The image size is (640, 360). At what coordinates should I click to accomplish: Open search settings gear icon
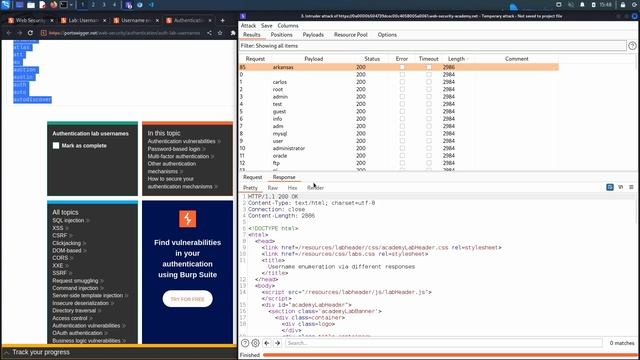pyautogui.click(x=256, y=343)
